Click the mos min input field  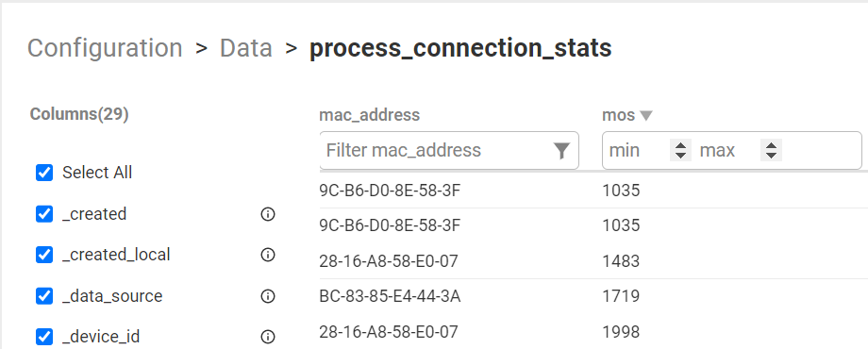[638, 150]
